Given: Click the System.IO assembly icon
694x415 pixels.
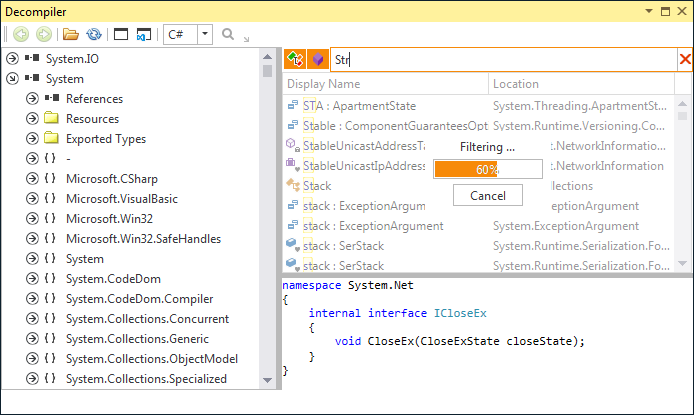Looking at the screenshot, I should 32,58.
